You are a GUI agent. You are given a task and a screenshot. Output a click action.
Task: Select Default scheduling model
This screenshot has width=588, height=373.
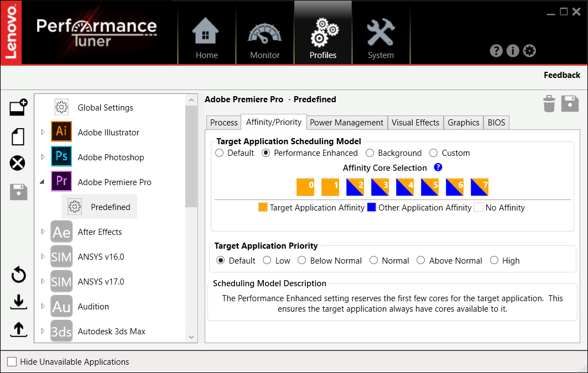click(x=235, y=153)
